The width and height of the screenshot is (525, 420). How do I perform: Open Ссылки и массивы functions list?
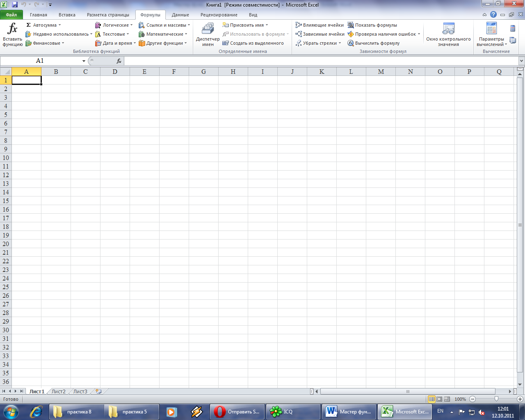coord(164,25)
